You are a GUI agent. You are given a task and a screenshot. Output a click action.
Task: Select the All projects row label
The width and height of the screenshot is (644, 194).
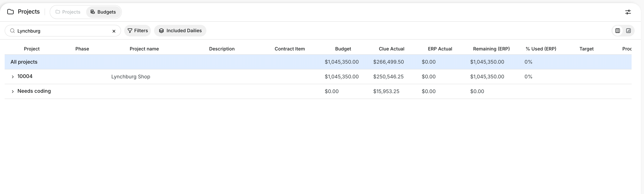point(24,62)
